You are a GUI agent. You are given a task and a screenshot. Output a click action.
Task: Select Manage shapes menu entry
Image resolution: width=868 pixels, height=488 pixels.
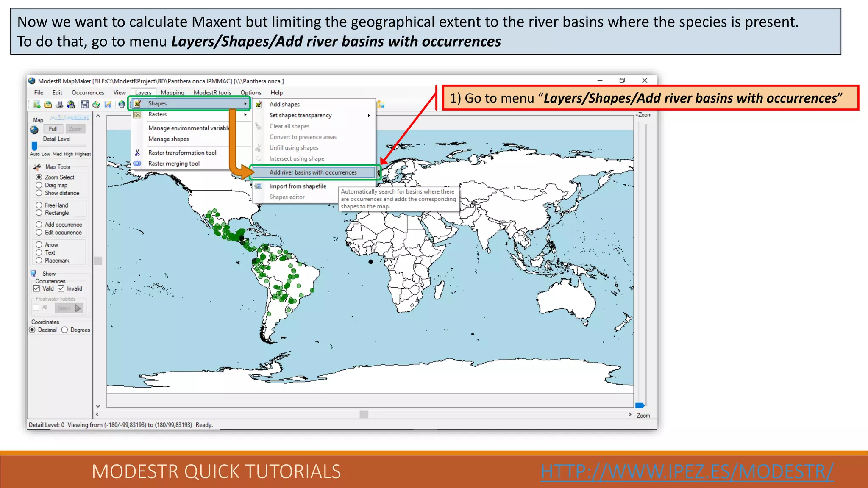[x=169, y=139]
